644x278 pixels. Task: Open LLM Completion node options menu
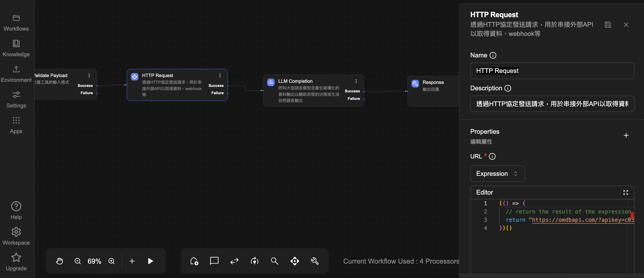356,81
